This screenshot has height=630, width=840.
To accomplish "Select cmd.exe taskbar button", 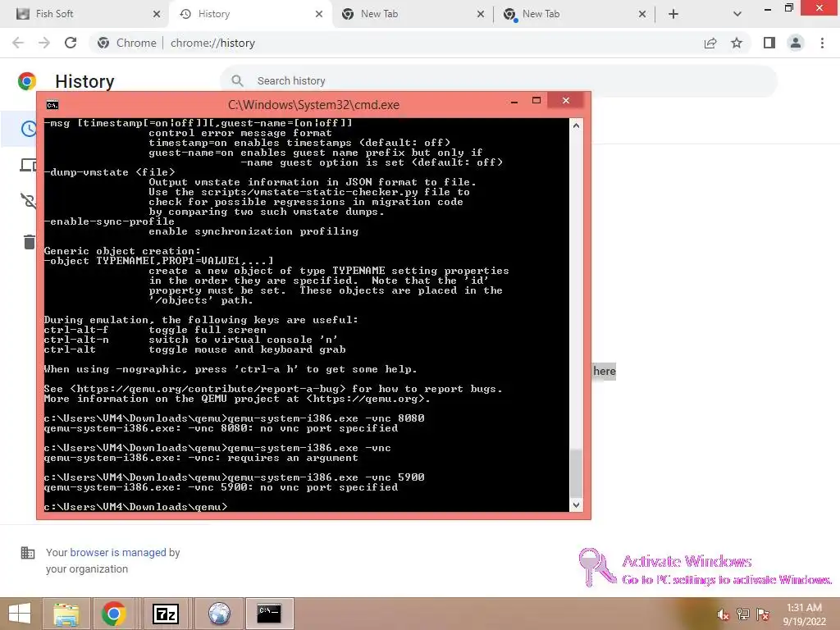I will [x=269, y=614].
